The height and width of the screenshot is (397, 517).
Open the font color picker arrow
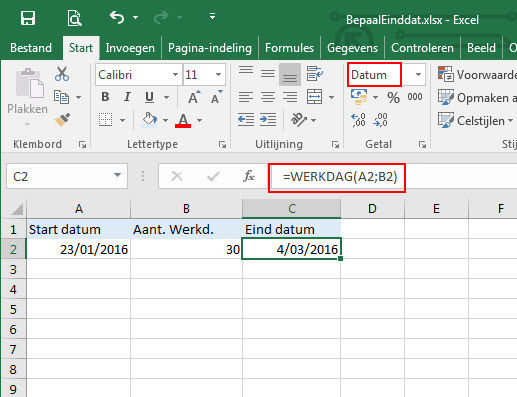tap(200, 120)
